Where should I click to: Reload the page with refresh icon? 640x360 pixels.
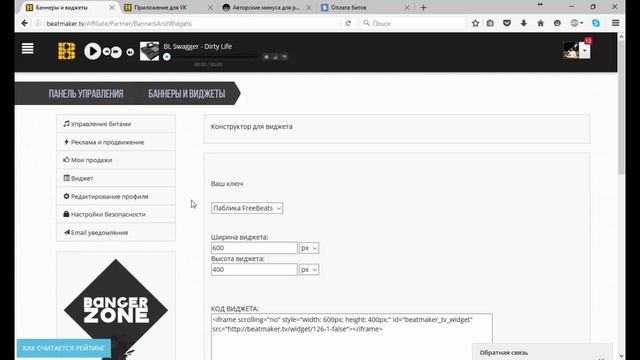348,23
